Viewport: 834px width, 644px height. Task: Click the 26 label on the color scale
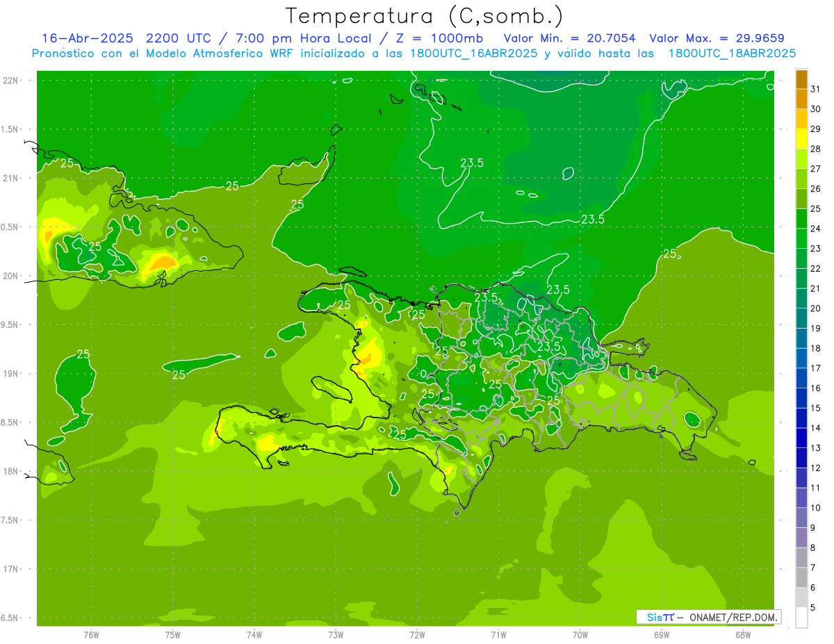pyautogui.click(x=816, y=189)
